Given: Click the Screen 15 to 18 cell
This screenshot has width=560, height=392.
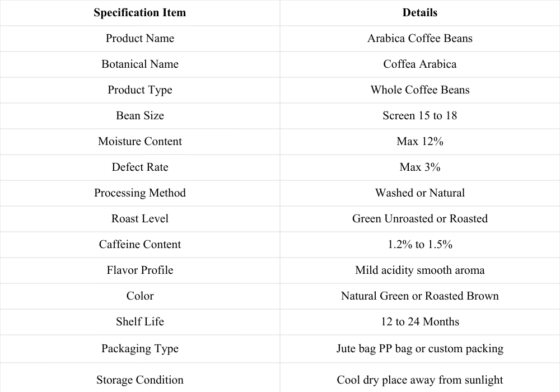Looking at the screenshot, I should 419,116.
